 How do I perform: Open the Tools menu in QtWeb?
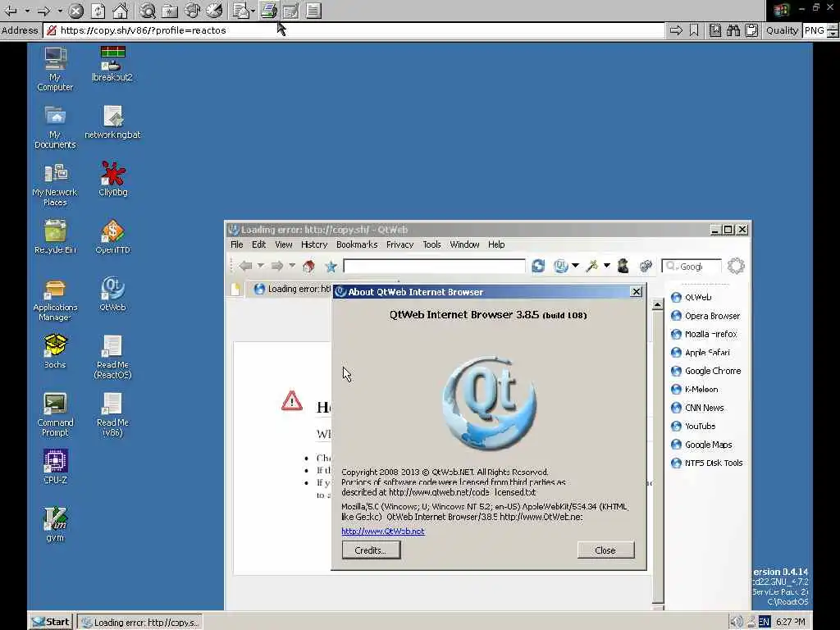[x=431, y=244]
